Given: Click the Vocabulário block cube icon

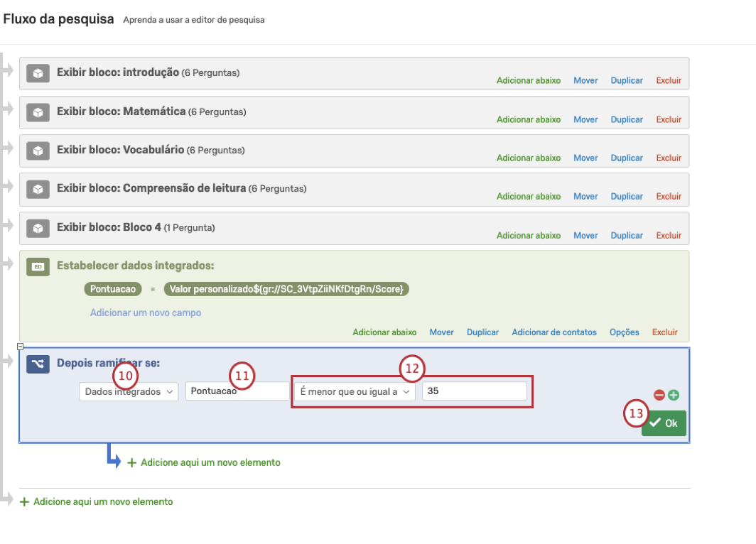Looking at the screenshot, I should tap(38, 151).
